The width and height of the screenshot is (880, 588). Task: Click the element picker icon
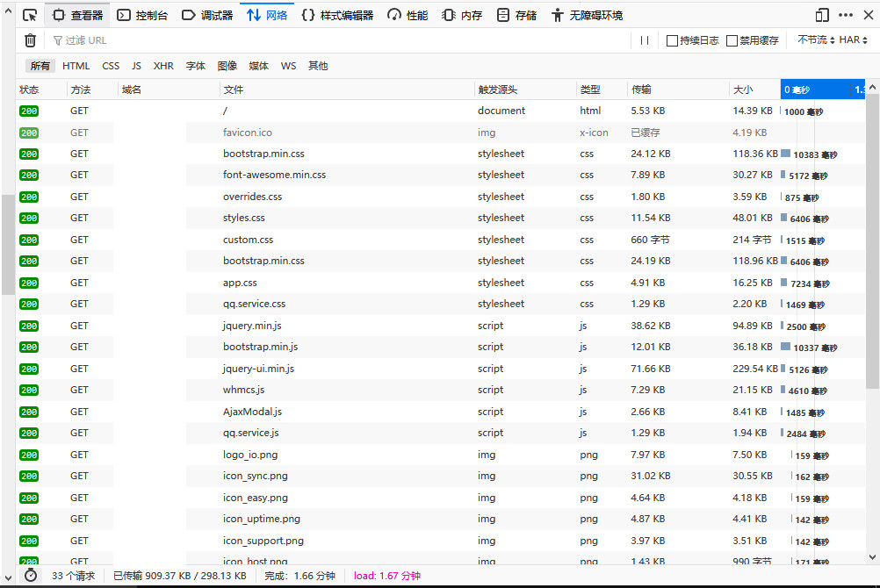[30, 15]
